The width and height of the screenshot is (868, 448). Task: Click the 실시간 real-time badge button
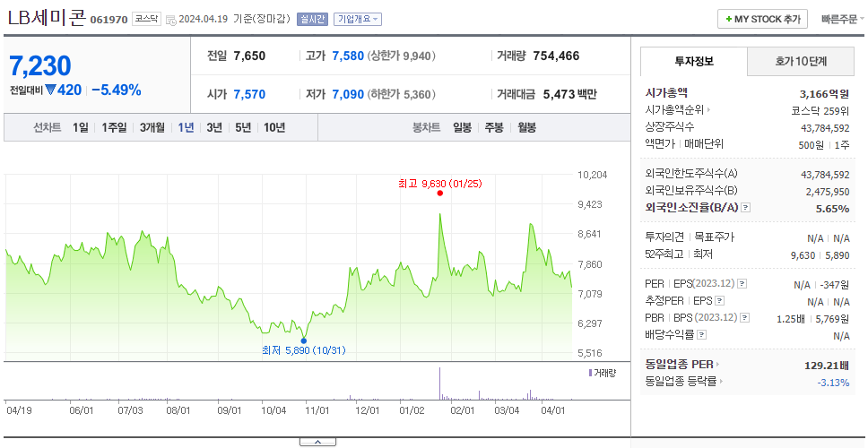pos(312,20)
